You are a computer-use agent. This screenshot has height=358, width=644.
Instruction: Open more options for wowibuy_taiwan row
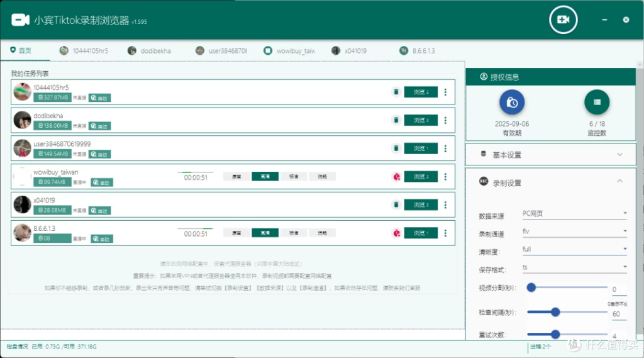pyautogui.click(x=445, y=177)
